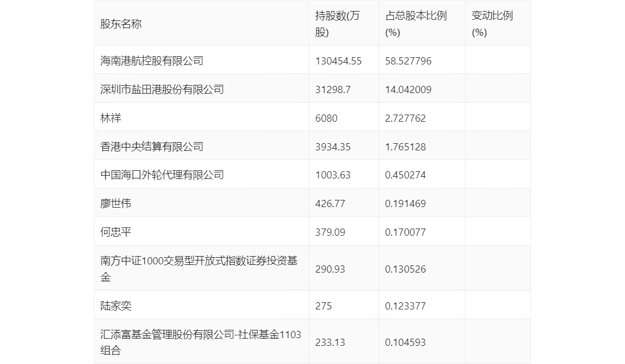Screen dimensions: 625x364
Task: Select the 占总股本比例(%) column header
Action: (x=416, y=24)
